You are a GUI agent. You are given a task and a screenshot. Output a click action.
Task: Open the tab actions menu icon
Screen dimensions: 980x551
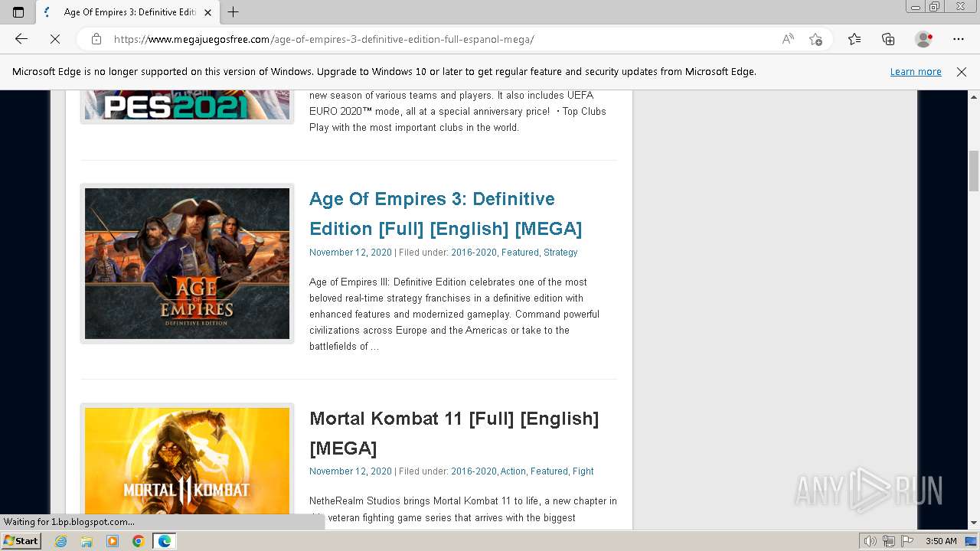[x=18, y=12]
